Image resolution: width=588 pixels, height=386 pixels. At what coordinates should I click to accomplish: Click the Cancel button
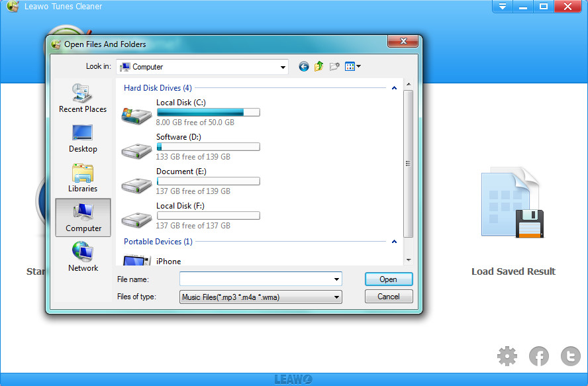pos(389,297)
